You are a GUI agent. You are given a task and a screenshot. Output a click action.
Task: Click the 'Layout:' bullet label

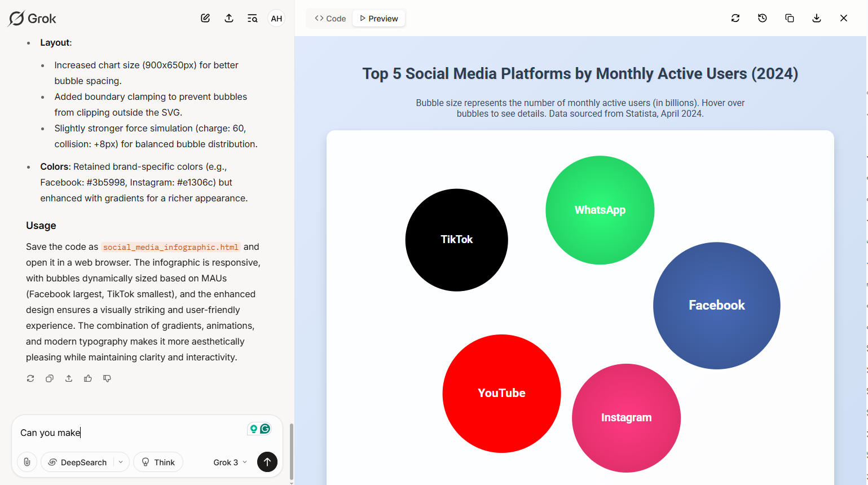coord(56,43)
